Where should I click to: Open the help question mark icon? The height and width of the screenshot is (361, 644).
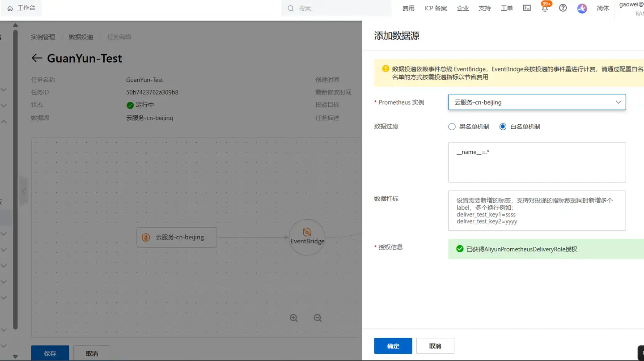click(563, 8)
